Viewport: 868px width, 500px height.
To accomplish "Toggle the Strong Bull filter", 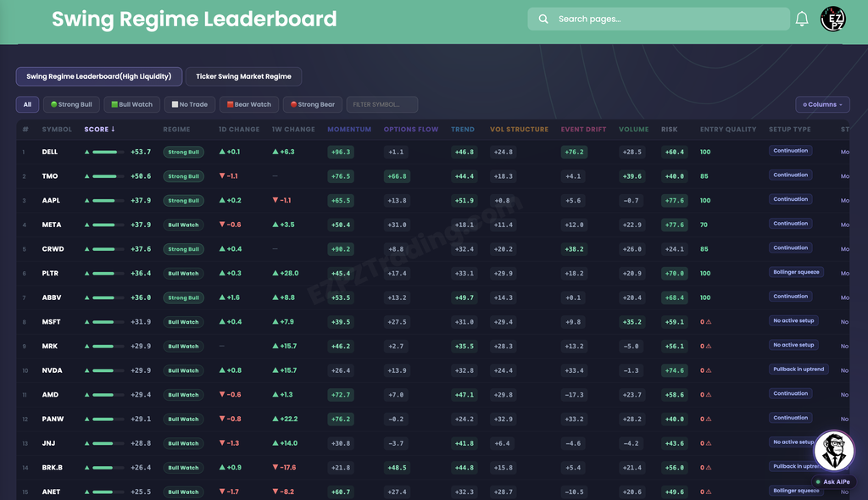I will pyautogui.click(x=71, y=104).
